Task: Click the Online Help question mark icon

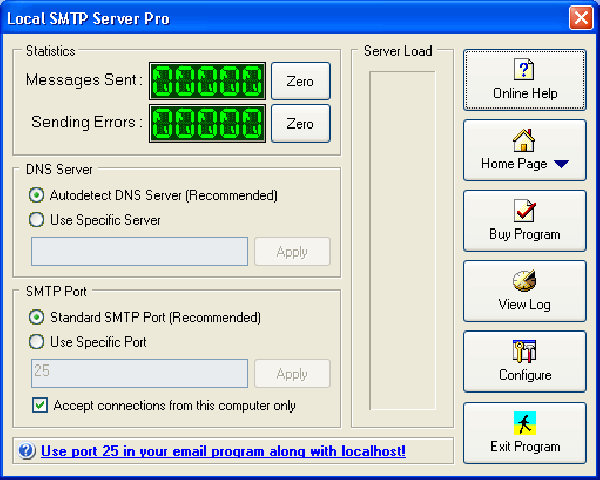Action: (x=525, y=70)
